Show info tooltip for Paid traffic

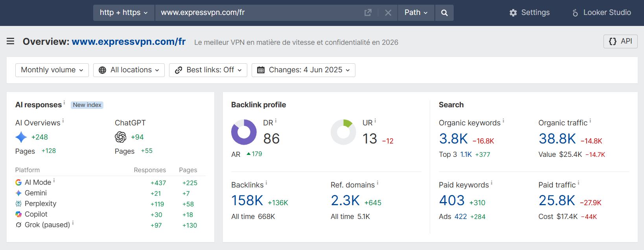[x=578, y=183]
